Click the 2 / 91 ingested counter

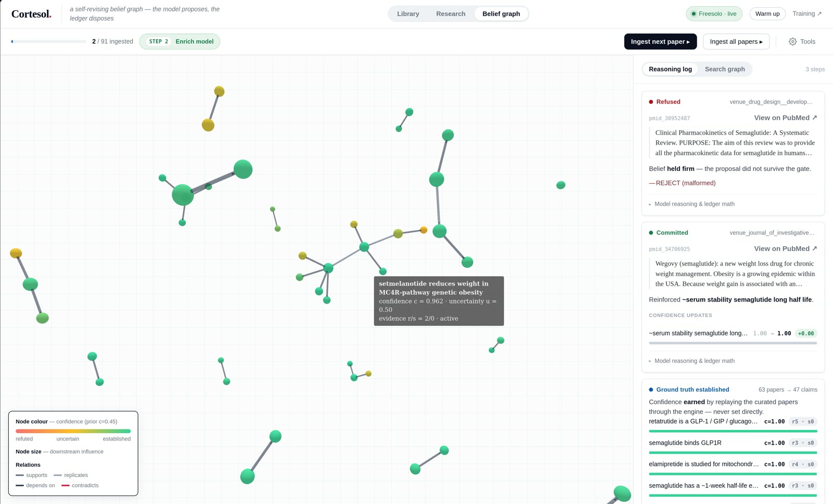[112, 42]
